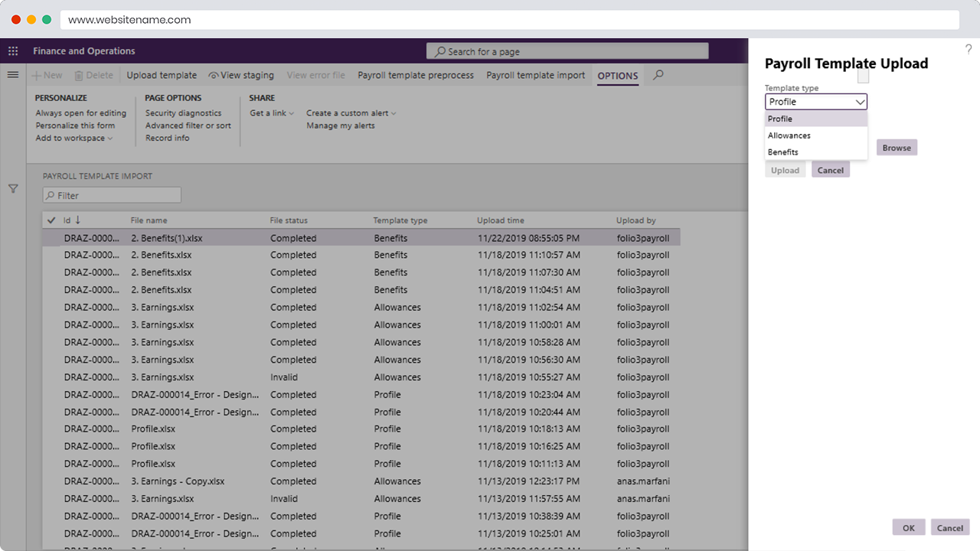
Task: Click Upload template in the toolbar
Action: (162, 75)
